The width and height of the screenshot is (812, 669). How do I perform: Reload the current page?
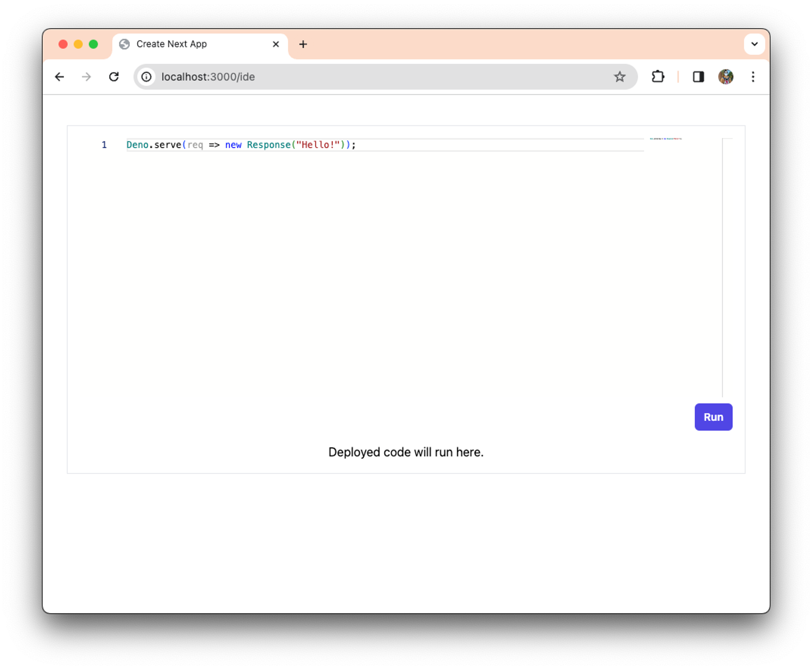(114, 77)
